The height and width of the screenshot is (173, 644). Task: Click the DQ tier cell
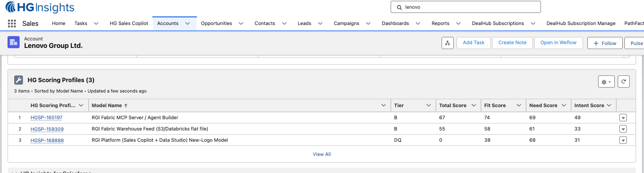coord(398,140)
